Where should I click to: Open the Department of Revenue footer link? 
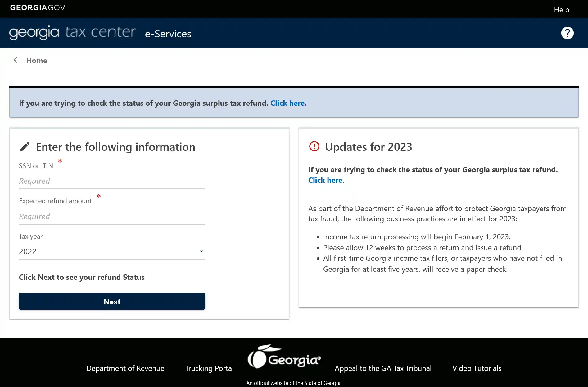click(x=125, y=368)
